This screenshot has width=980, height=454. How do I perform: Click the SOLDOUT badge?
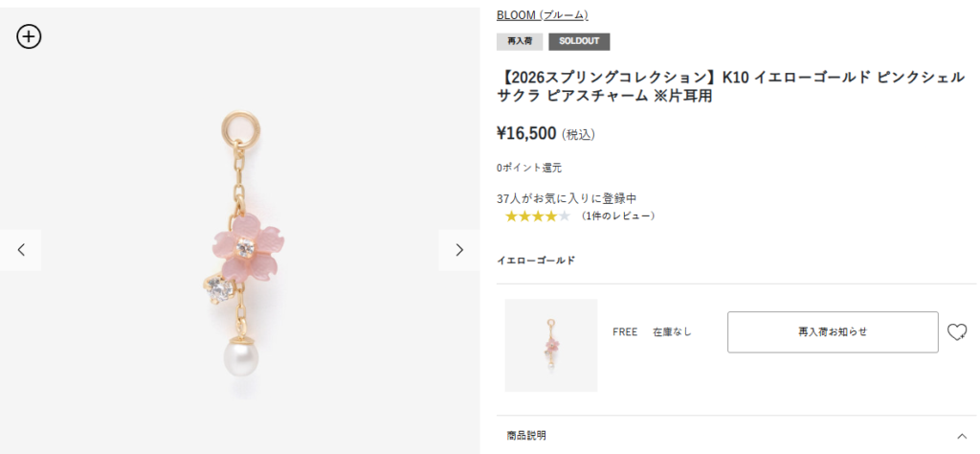pyautogui.click(x=579, y=41)
